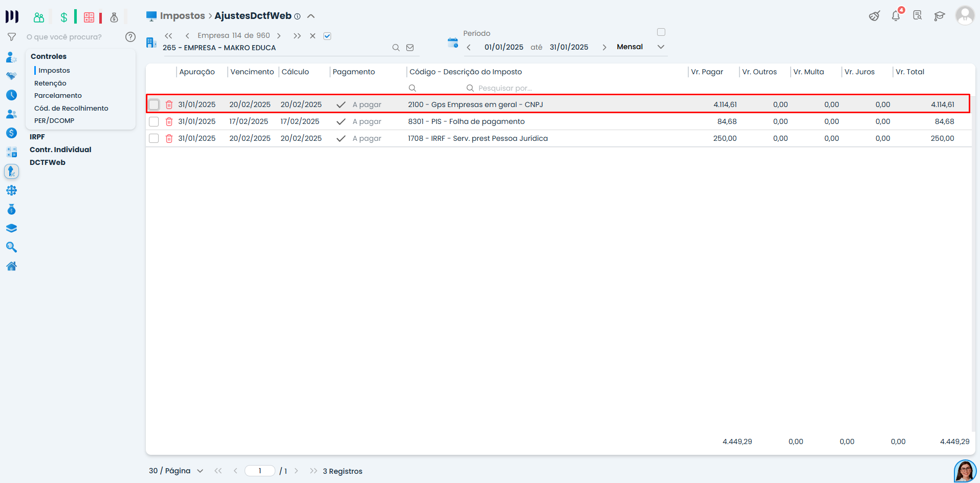Collapse the header using the chevron beside AjustesDctfWeb
The width and height of the screenshot is (980, 483).
[311, 16]
